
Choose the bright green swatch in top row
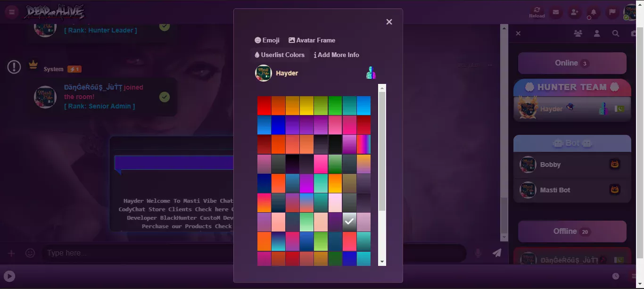335,106
